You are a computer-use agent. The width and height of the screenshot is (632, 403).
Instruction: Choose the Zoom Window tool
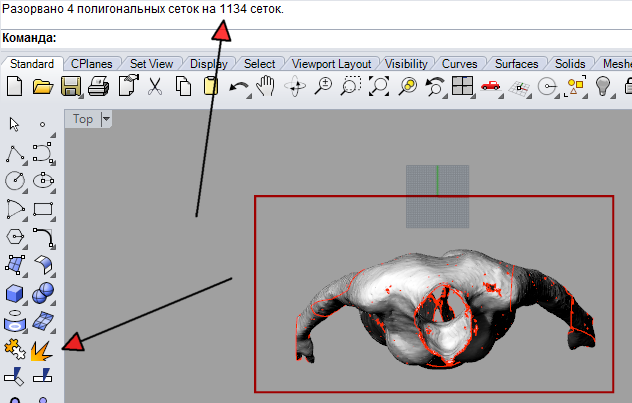pos(351,86)
